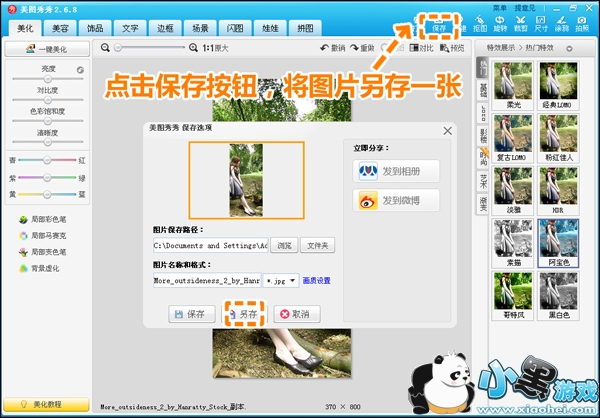The width and height of the screenshot is (600, 418).
Task: Click the 清晰度 sharpness slider
Action: tap(47, 142)
